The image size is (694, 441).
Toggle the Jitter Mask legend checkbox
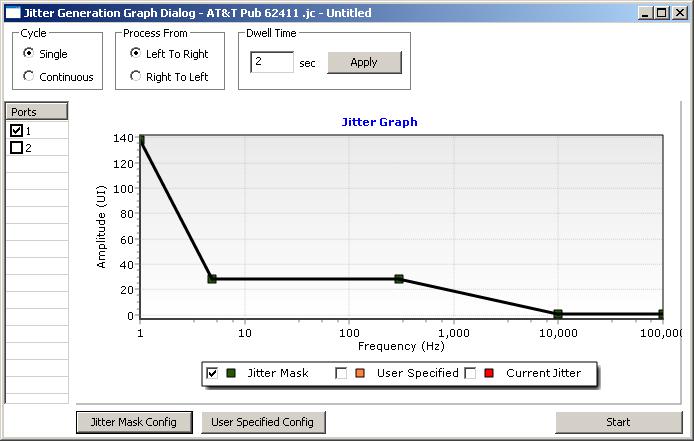(212, 373)
